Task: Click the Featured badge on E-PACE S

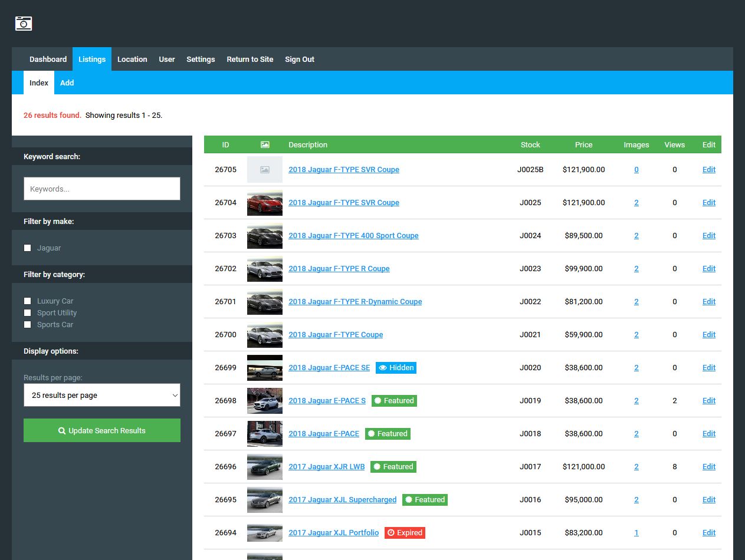Action: [394, 401]
